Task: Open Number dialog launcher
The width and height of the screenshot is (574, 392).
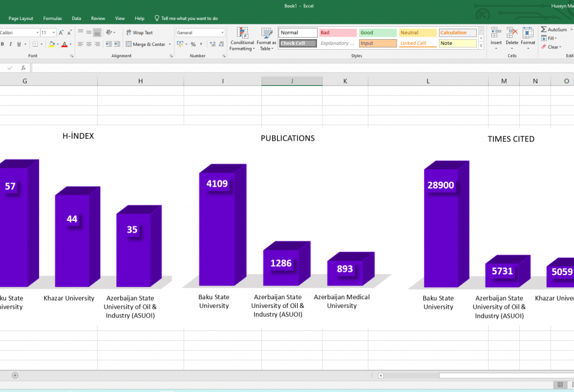Action: pyautogui.click(x=224, y=56)
